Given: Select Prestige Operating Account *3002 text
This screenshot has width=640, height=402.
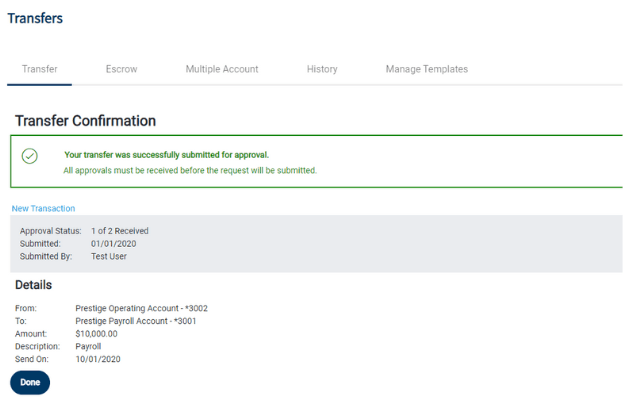Looking at the screenshot, I should 141,308.
